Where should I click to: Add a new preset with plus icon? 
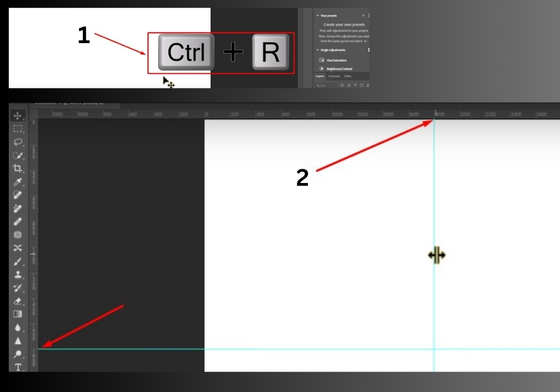click(x=363, y=15)
